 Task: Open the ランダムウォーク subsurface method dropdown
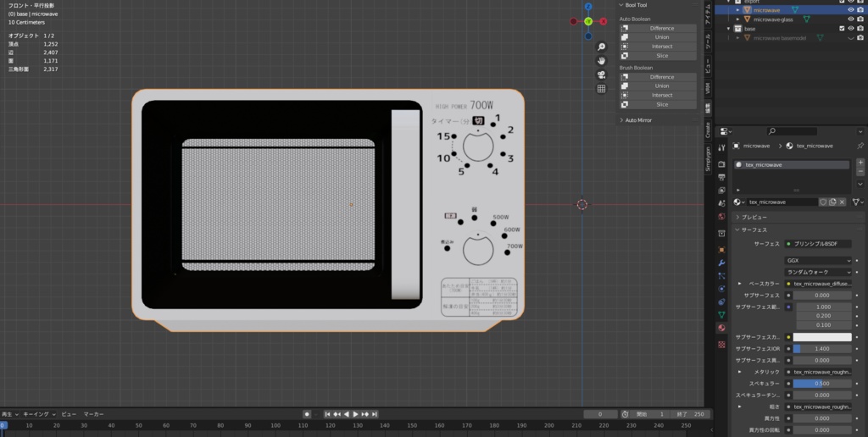point(818,272)
